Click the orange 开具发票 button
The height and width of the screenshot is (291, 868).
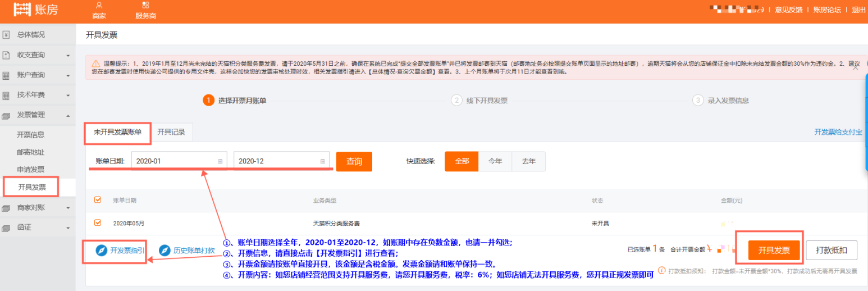coord(774,251)
